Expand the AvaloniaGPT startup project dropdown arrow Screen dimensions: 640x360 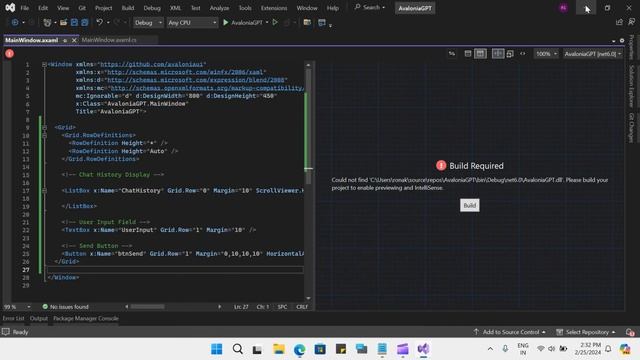[x=267, y=22]
